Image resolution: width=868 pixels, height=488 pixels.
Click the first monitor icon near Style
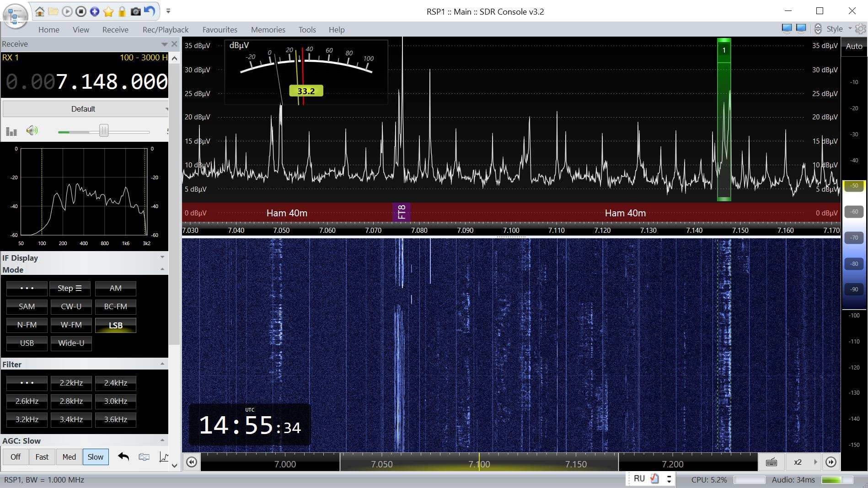[x=787, y=28]
